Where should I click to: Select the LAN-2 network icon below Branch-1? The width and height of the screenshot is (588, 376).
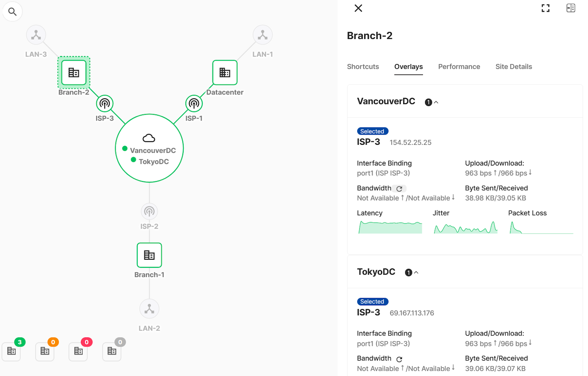[149, 309]
